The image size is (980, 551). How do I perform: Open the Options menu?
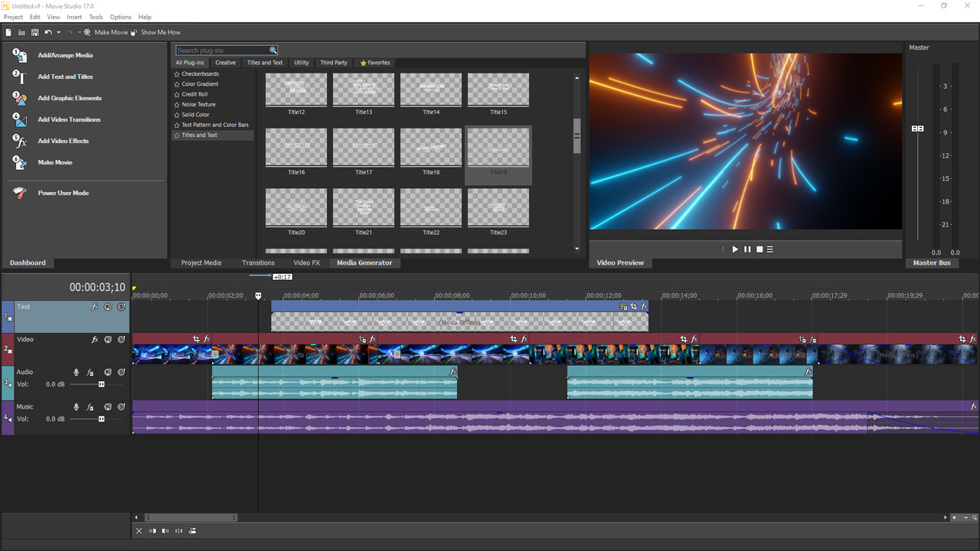tap(120, 17)
